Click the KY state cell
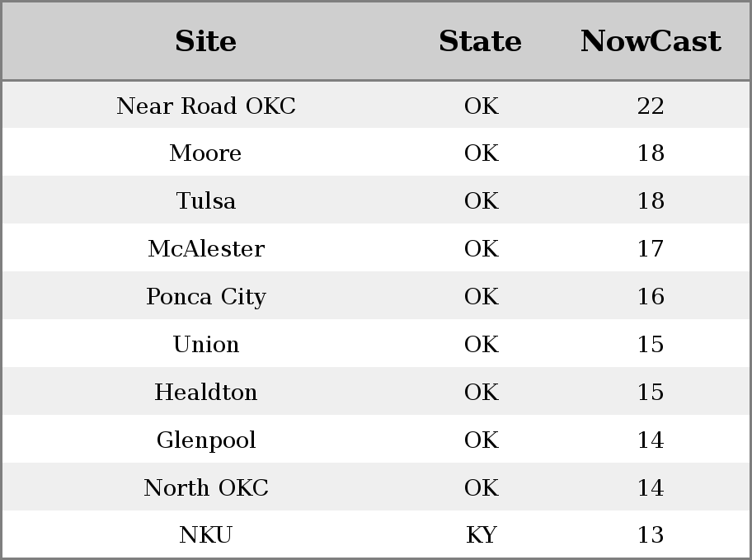The height and width of the screenshot is (560, 752). pyautogui.click(x=481, y=534)
